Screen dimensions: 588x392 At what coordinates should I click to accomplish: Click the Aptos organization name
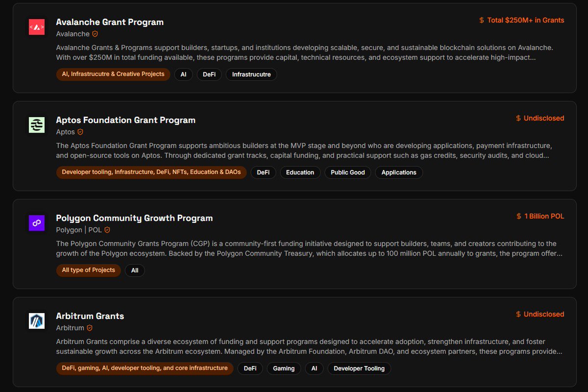click(x=66, y=132)
